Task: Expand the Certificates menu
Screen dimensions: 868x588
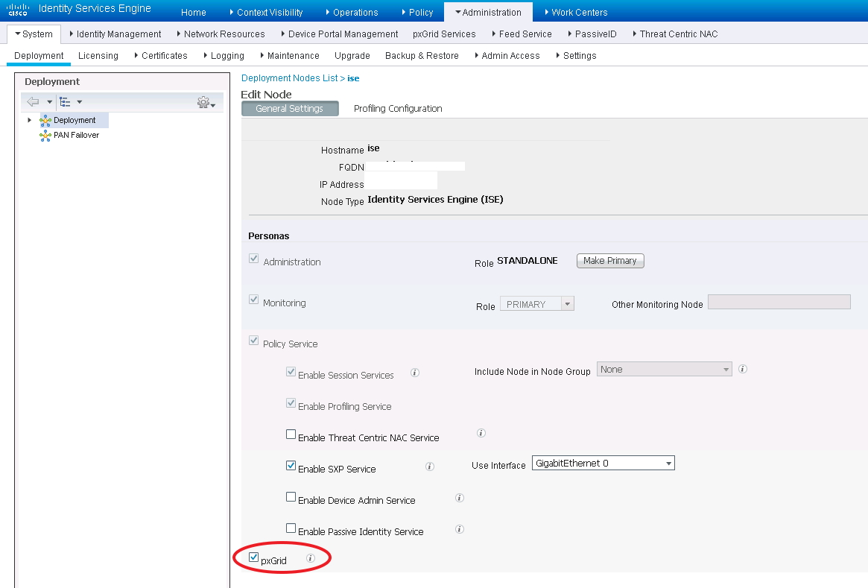Action: pos(160,55)
